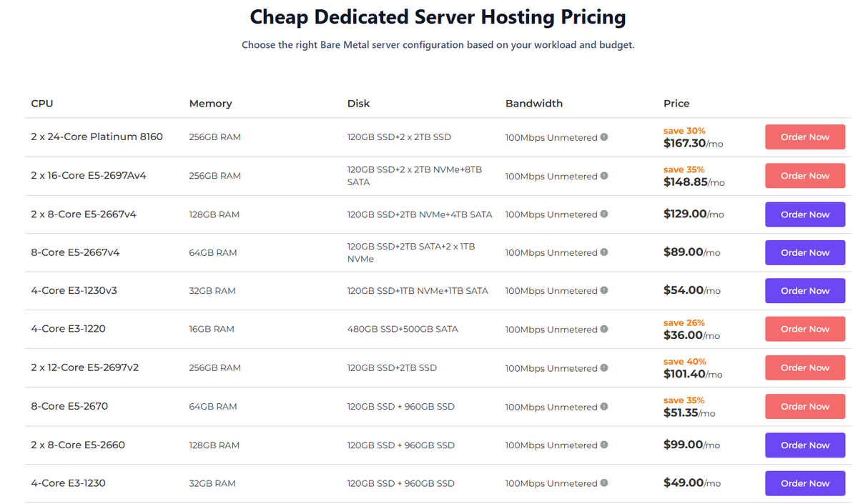This screenshot has height=504, width=858.
Task: Order the 4-Core E3-1230v3 server
Action: click(805, 291)
